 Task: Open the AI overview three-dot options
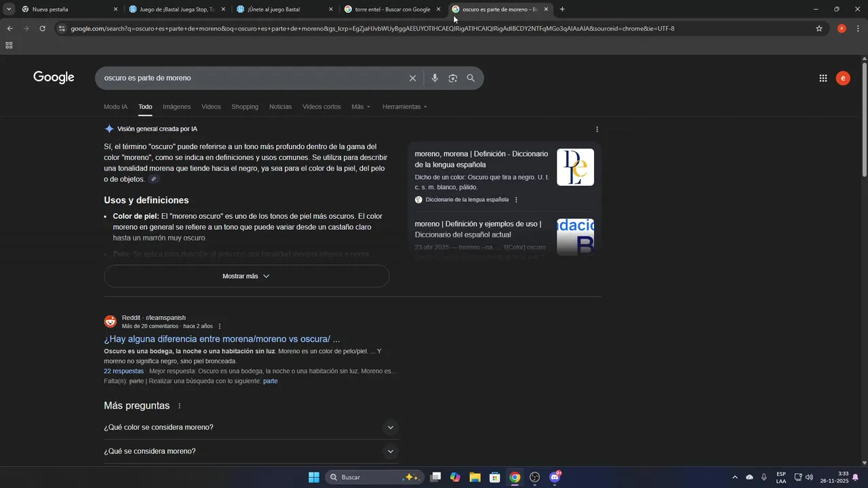(597, 129)
